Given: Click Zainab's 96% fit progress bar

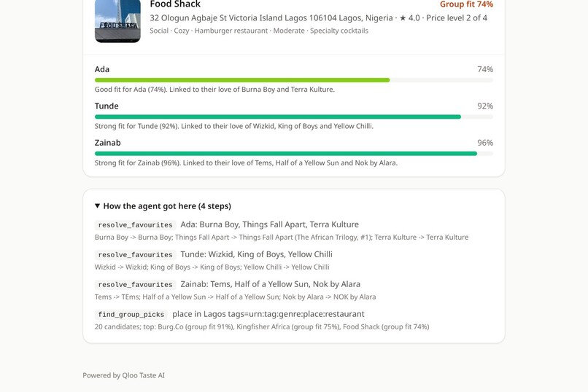Looking at the screenshot, I should click(293, 154).
